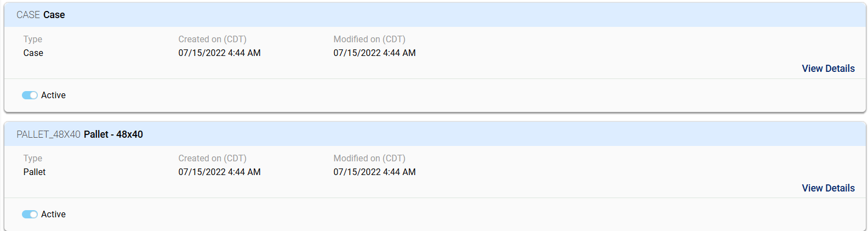Select the Type value 'Pallet'

point(35,172)
